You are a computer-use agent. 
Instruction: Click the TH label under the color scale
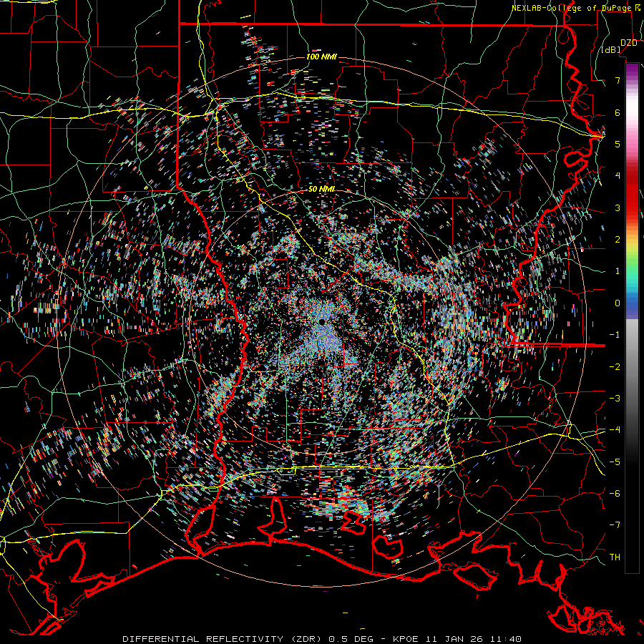[x=615, y=557]
